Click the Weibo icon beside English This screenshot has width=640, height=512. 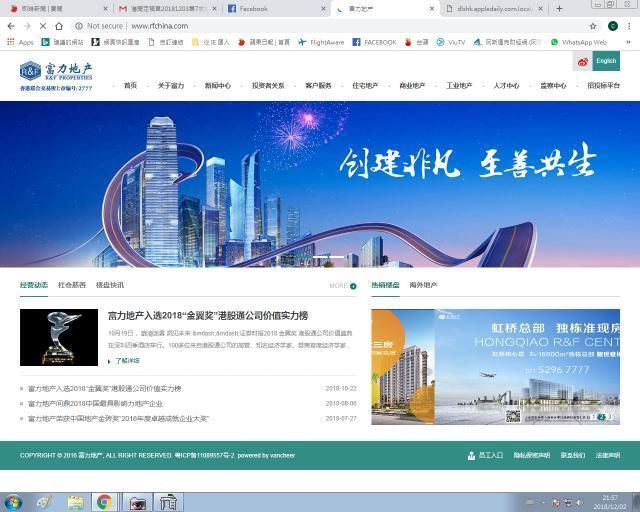point(582,62)
